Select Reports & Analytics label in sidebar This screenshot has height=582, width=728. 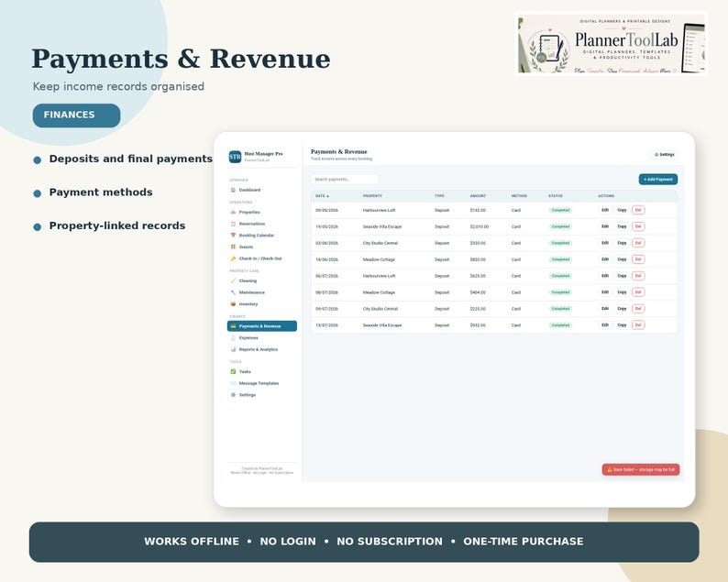pyautogui.click(x=259, y=349)
